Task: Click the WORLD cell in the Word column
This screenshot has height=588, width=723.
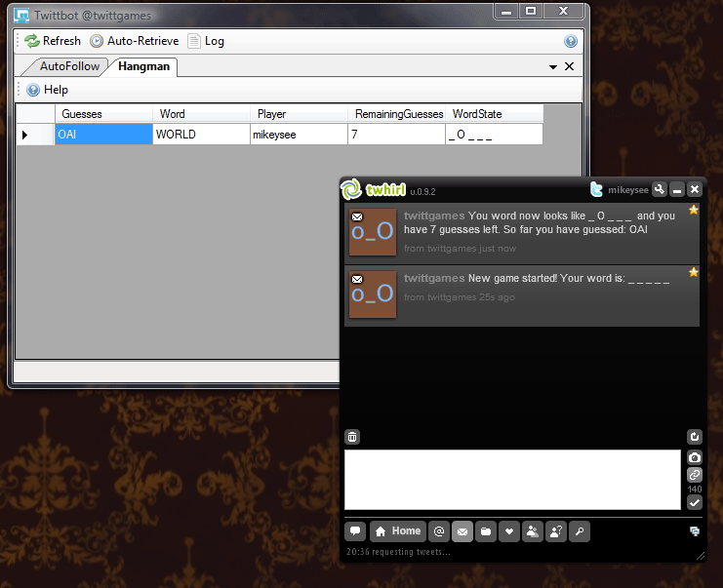Action: pyautogui.click(x=201, y=135)
